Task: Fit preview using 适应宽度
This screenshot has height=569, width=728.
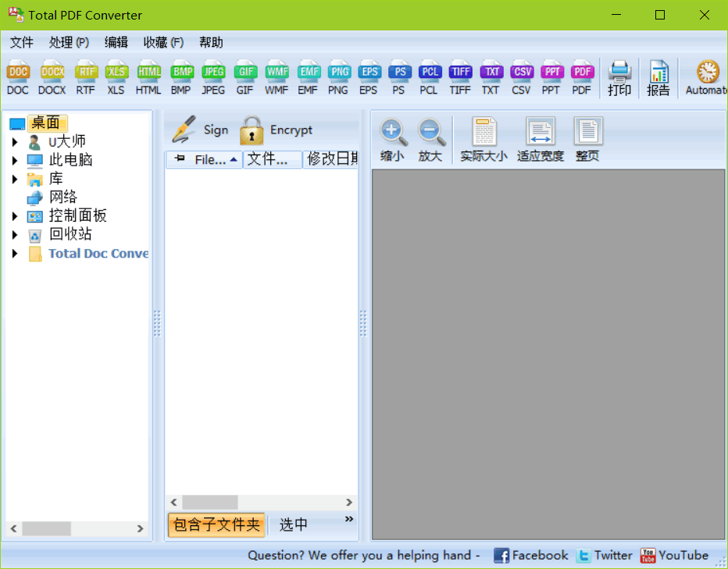Action: [x=541, y=139]
